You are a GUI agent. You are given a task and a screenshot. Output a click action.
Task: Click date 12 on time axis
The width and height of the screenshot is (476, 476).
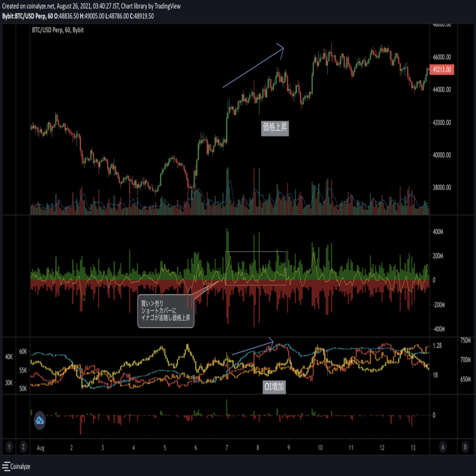click(x=382, y=448)
